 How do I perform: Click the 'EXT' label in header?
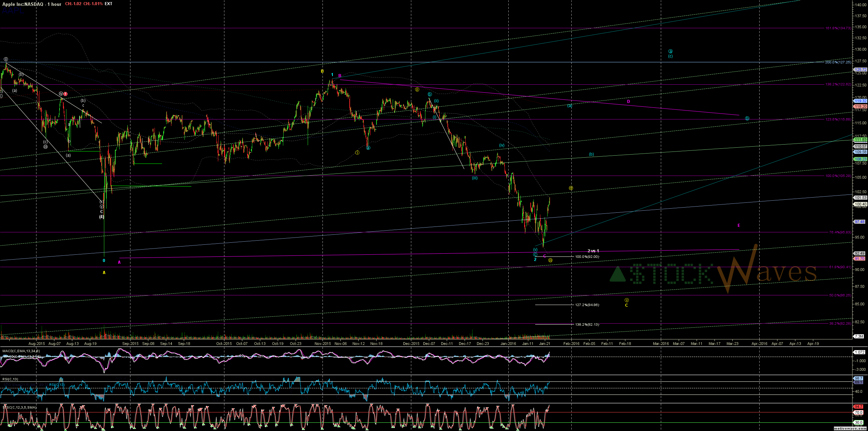point(108,4)
